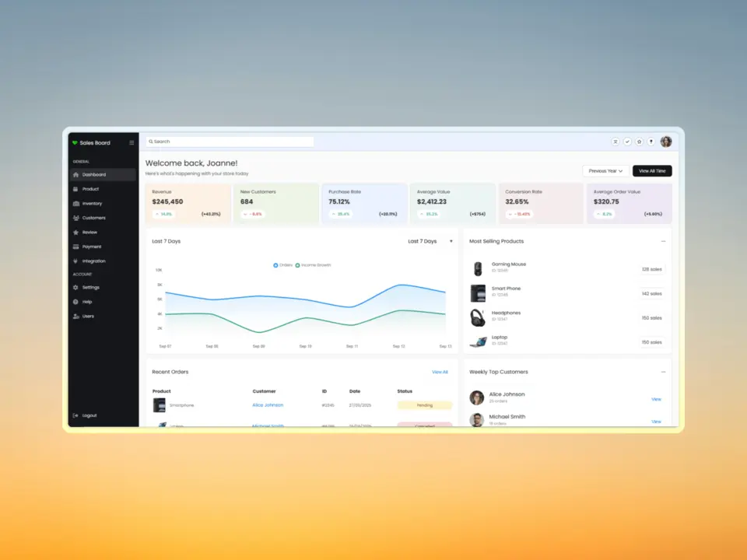This screenshot has height=560, width=747.
Task: Switch to the Help section
Action: click(x=75, y=302)
